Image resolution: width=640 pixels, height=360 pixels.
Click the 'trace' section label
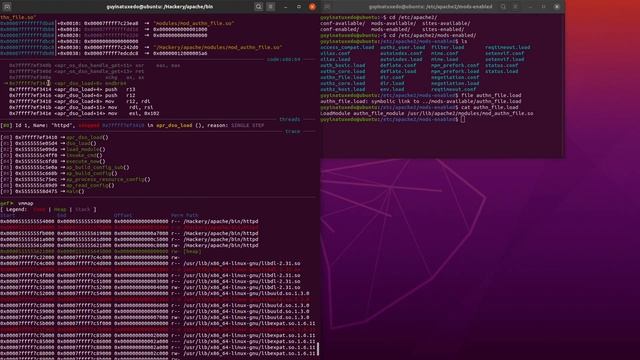(293, 131)
